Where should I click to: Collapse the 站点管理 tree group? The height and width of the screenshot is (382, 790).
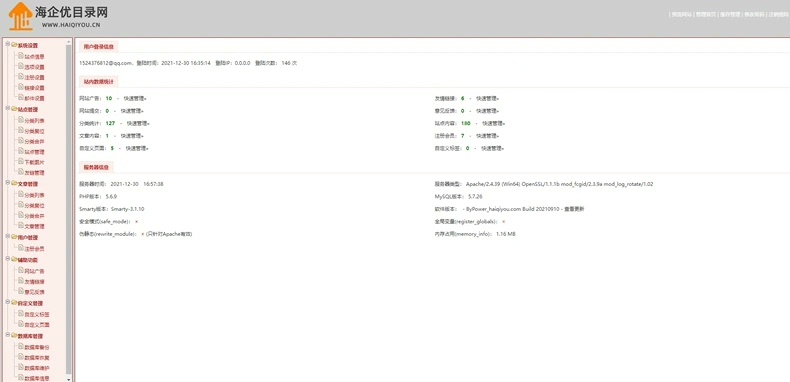(8, 108)
